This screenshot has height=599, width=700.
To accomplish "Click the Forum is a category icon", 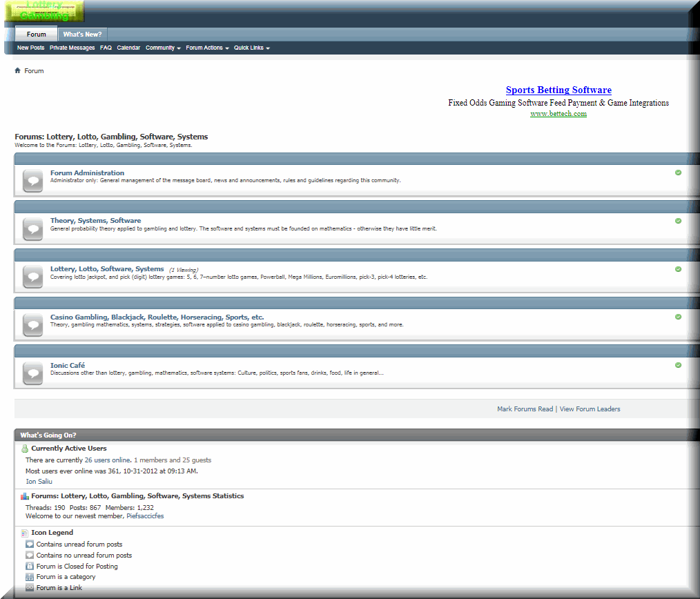I will coord(30,577).
